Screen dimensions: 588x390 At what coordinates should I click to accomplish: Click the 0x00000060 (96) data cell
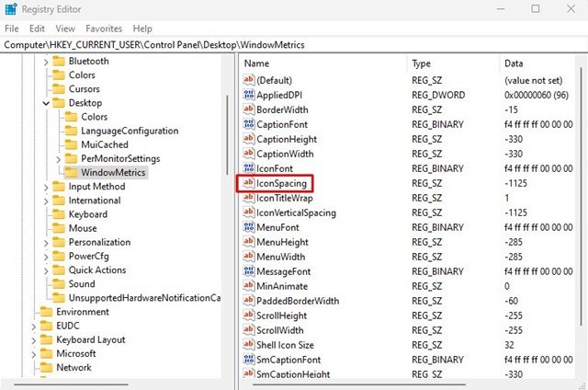pos(537,95)
